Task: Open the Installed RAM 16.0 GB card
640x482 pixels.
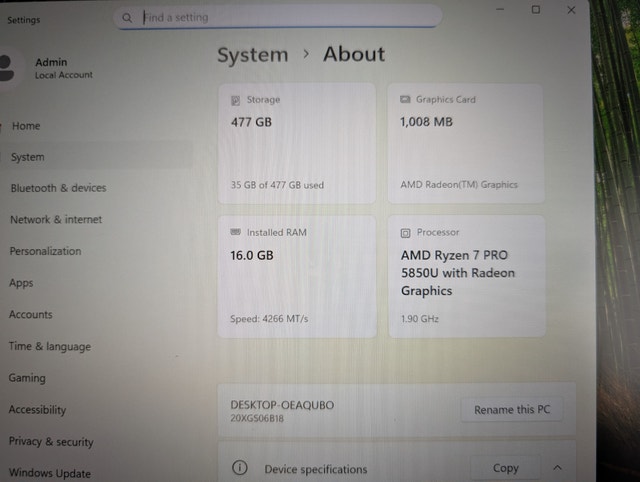Action: (x=297, y=276)
